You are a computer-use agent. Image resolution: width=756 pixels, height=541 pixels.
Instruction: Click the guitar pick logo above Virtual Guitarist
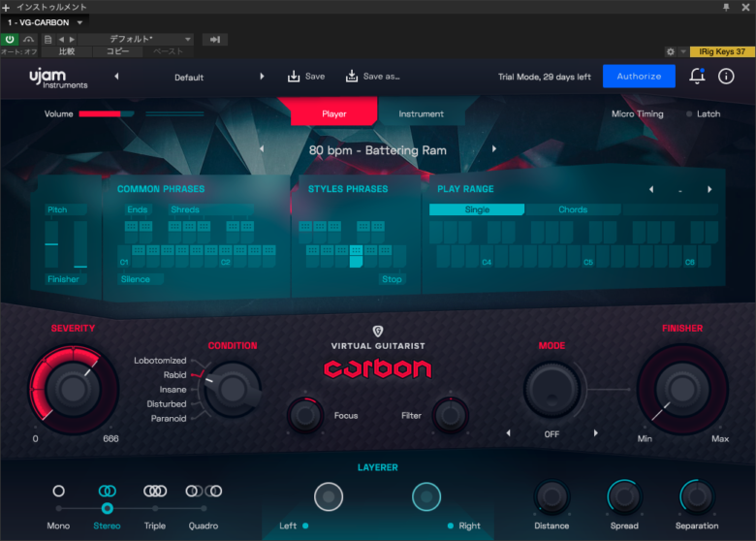click(378, 332)
